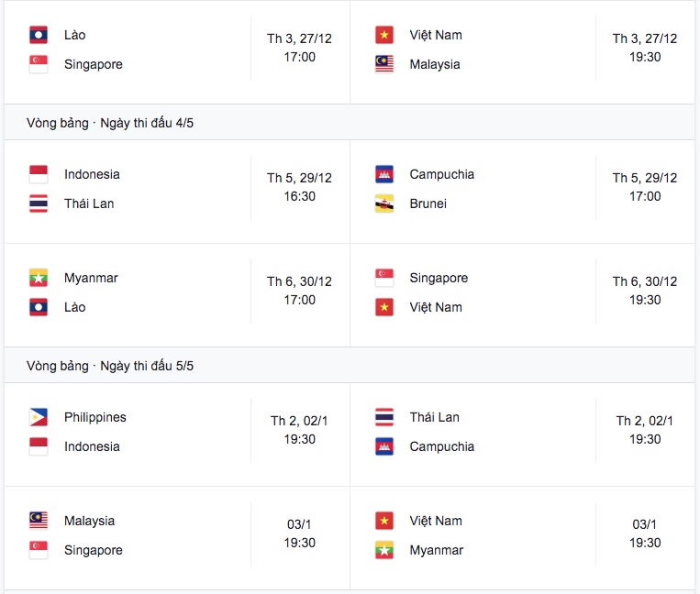Select the Malaysia vs Singapore match on 03/1
This screenshot has width=700, height=594.
click(x=177, y=538)
